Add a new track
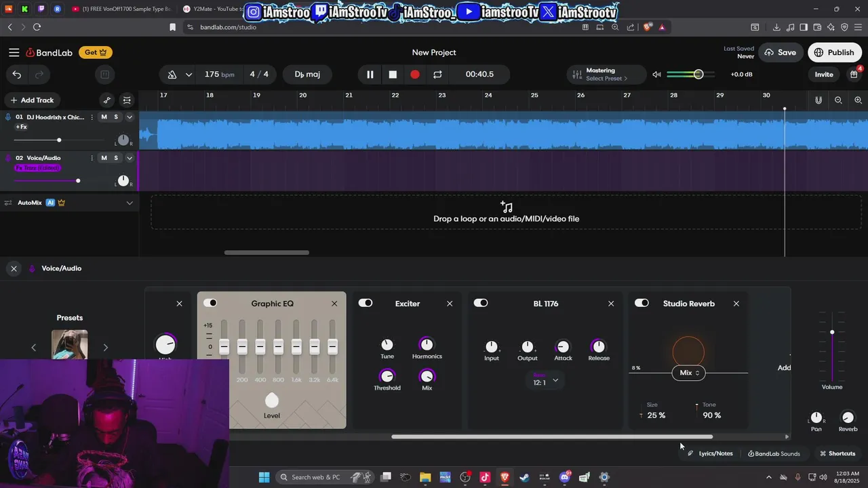The height and width of the screenshot is (488, 868). pos(32,100)
